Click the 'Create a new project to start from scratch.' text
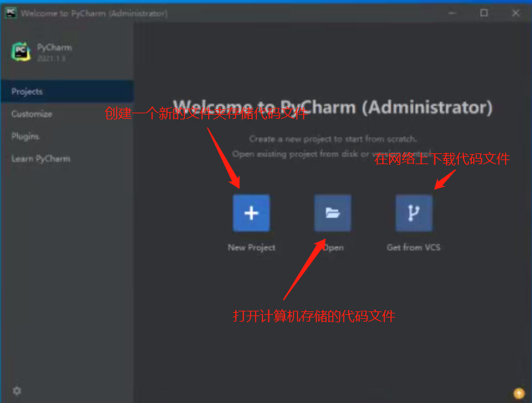Screen dimensions: 532x403 click(333, 139)
